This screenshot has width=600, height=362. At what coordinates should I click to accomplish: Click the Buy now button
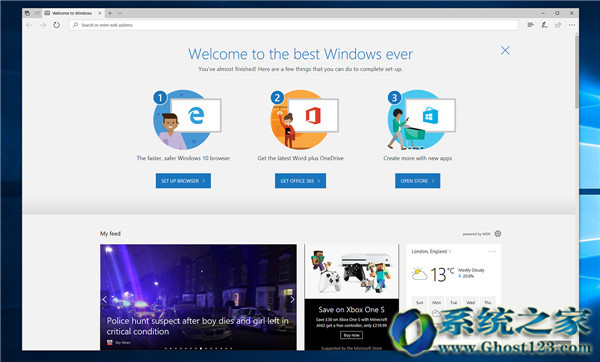(x=351, y=335)
